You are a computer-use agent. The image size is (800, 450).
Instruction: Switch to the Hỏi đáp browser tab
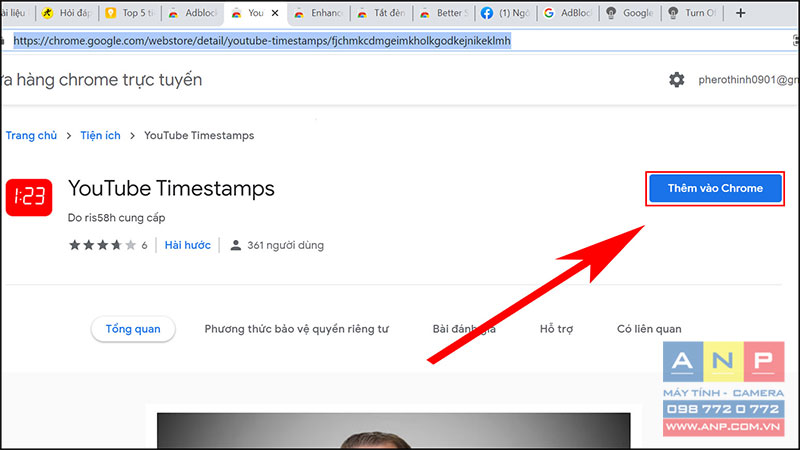[x=67, y=13]
